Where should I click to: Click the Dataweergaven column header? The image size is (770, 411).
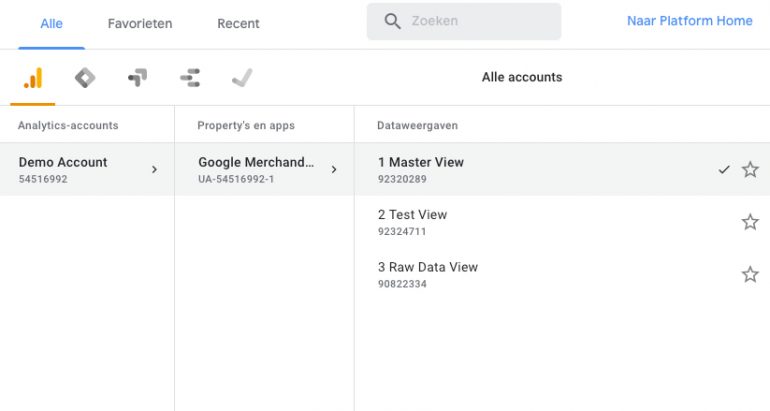tap(417, 125)
